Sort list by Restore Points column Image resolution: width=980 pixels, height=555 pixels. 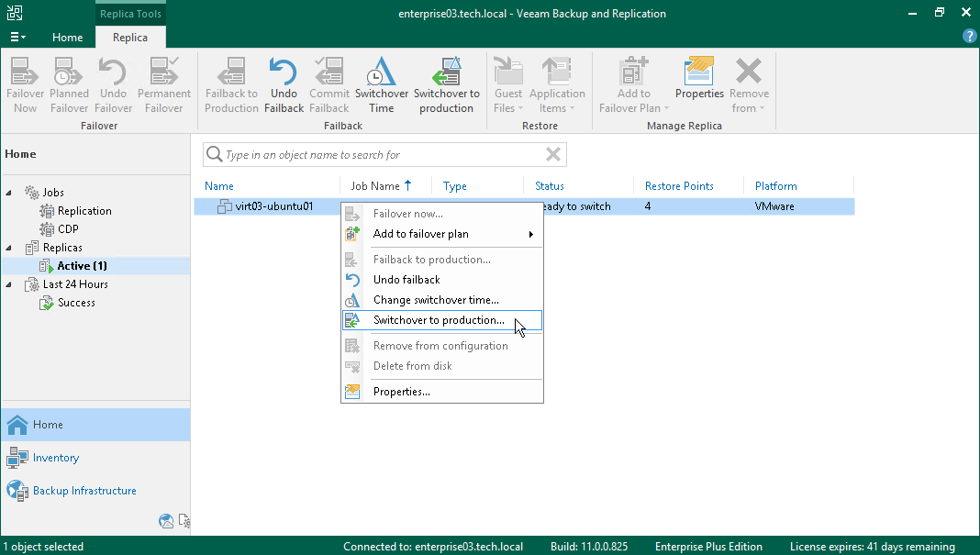[679, 186]
